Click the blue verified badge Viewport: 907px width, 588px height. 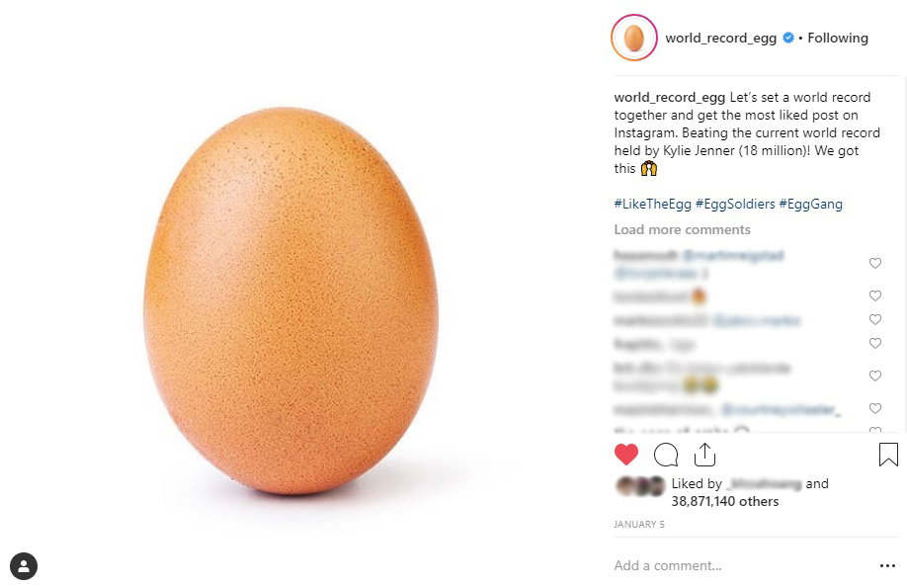[x=787, y=38]
